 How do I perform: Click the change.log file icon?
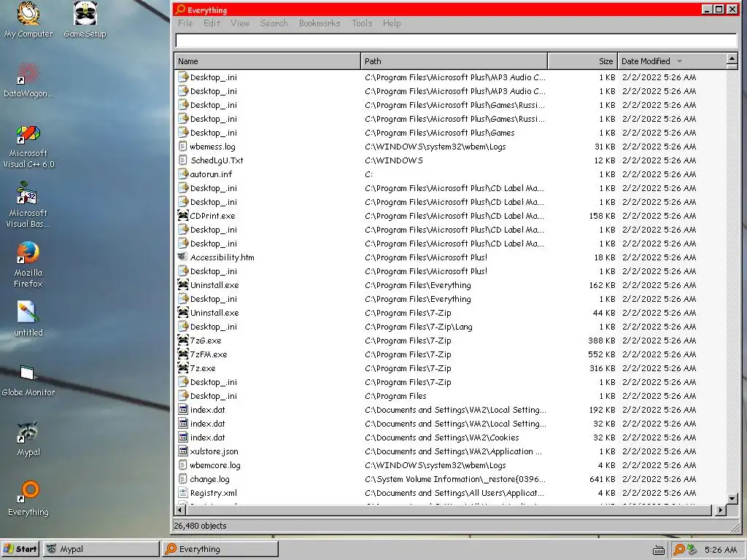pos(183,479)
